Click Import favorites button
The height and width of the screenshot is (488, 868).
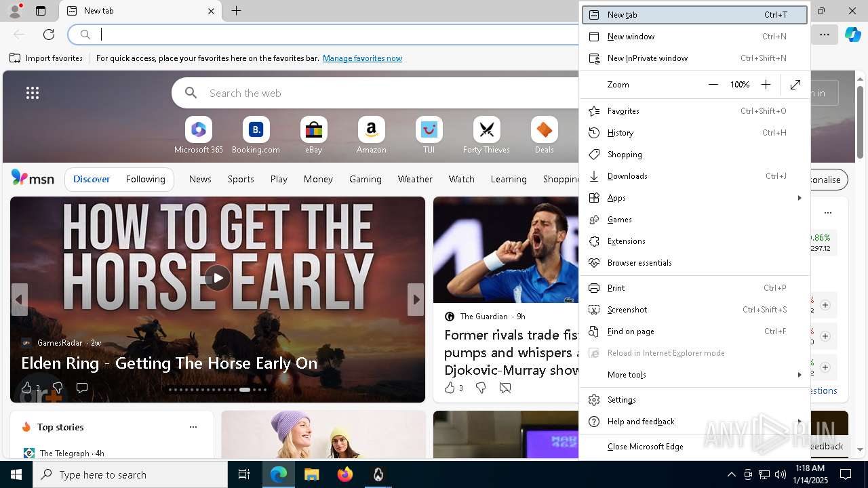46,58
